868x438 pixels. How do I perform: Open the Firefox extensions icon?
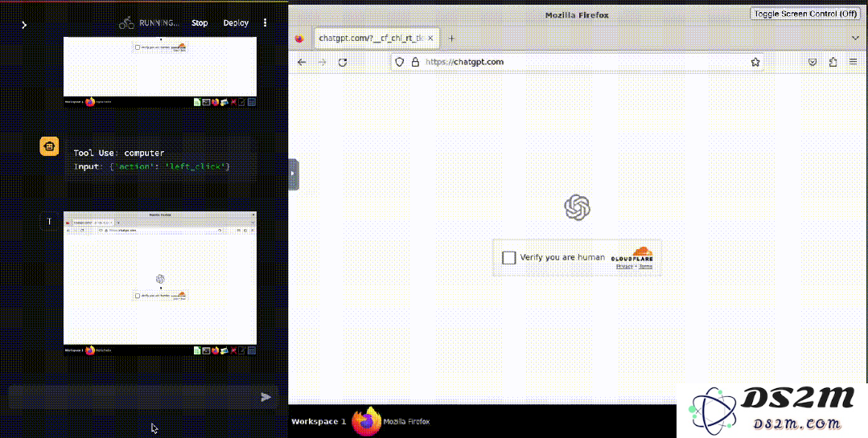(x=833, y=62)
